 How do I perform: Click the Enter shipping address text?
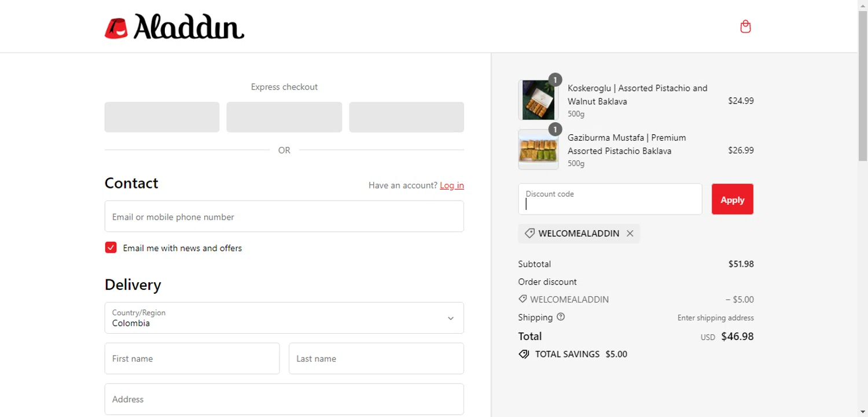[716, 318]
